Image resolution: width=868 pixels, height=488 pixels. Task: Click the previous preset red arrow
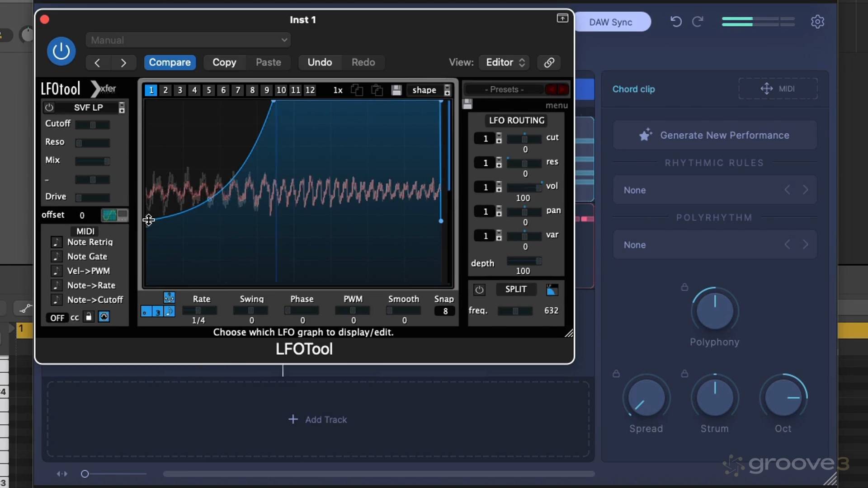pyautogui.click(x=551, y=89)
